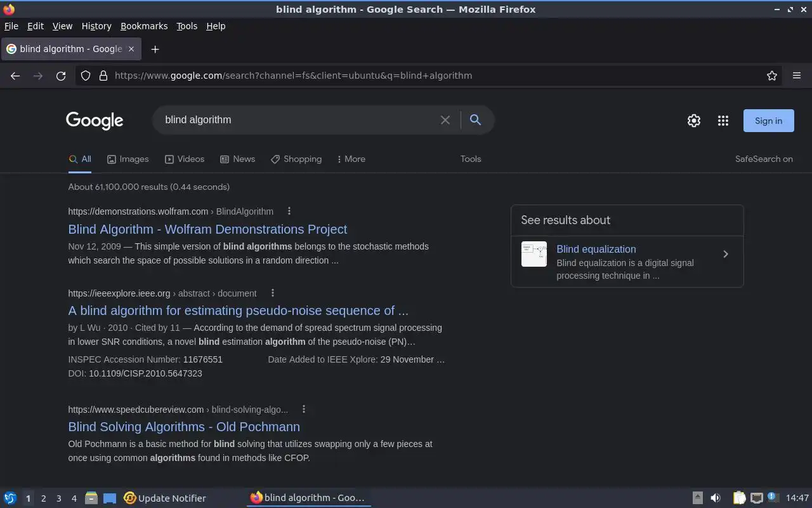Screen dimensions: 812x508
Task: Open the IEEE pseudo-noise sequence result link
Action: point(238,311)
